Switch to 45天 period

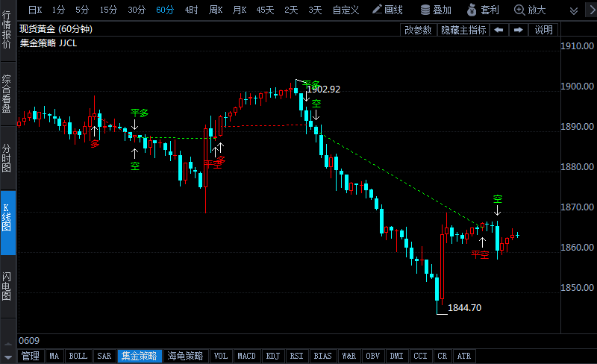click(x=265, y=10)
